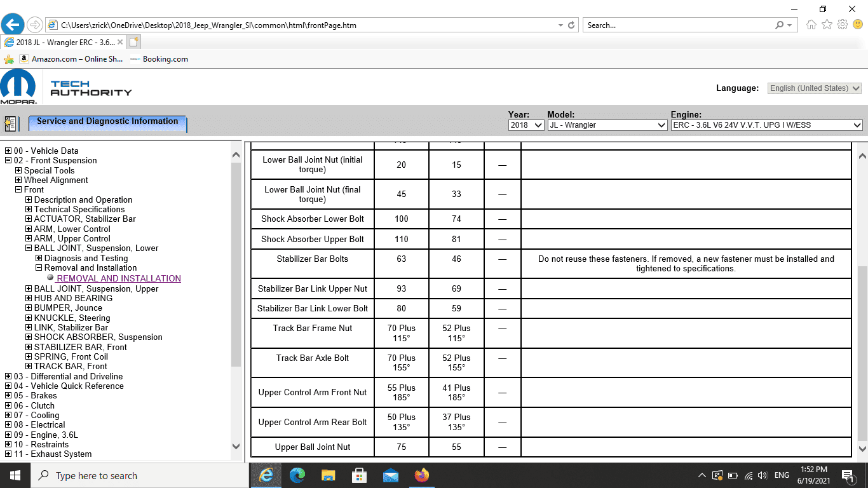The image size is (868, 488).
Task: Open Windows Start menu
Action: click(x=15, y=475)
